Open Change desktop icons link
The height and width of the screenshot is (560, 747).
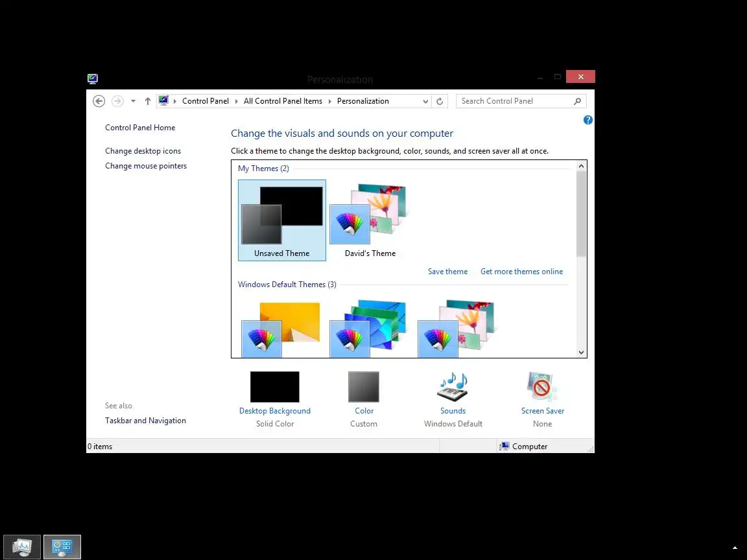143,151
